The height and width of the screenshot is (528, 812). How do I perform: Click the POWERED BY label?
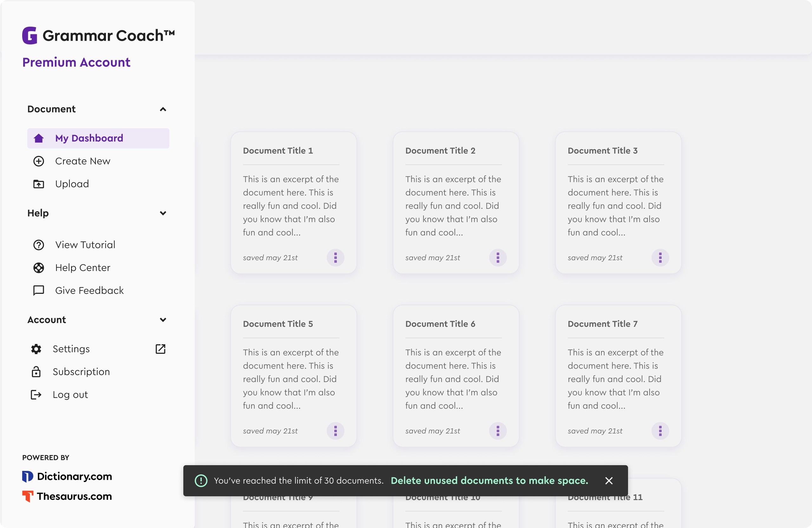tap(46, 458)
